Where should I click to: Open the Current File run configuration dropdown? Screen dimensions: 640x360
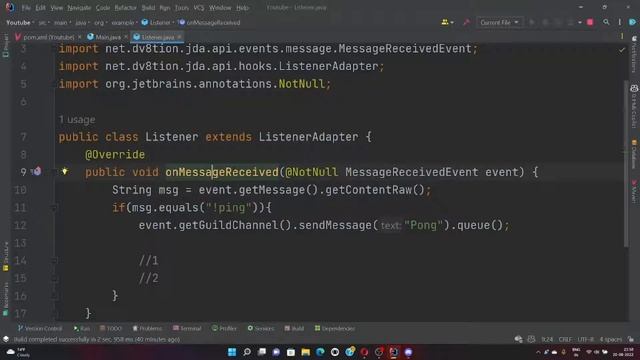tap(499, 22)
